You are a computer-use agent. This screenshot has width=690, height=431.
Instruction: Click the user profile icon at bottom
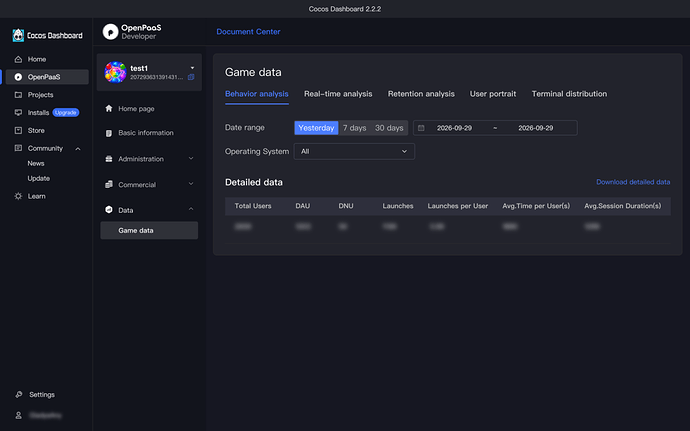(x=18, y=415)
